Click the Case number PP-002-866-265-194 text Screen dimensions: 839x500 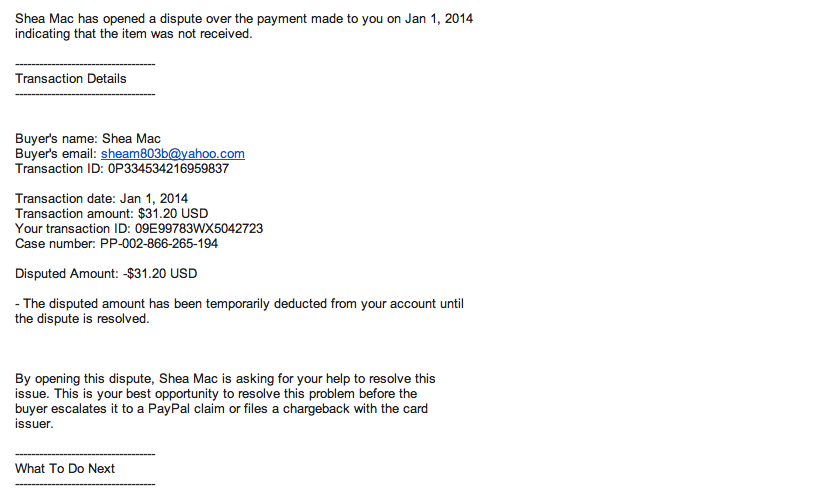pos(116,244)
